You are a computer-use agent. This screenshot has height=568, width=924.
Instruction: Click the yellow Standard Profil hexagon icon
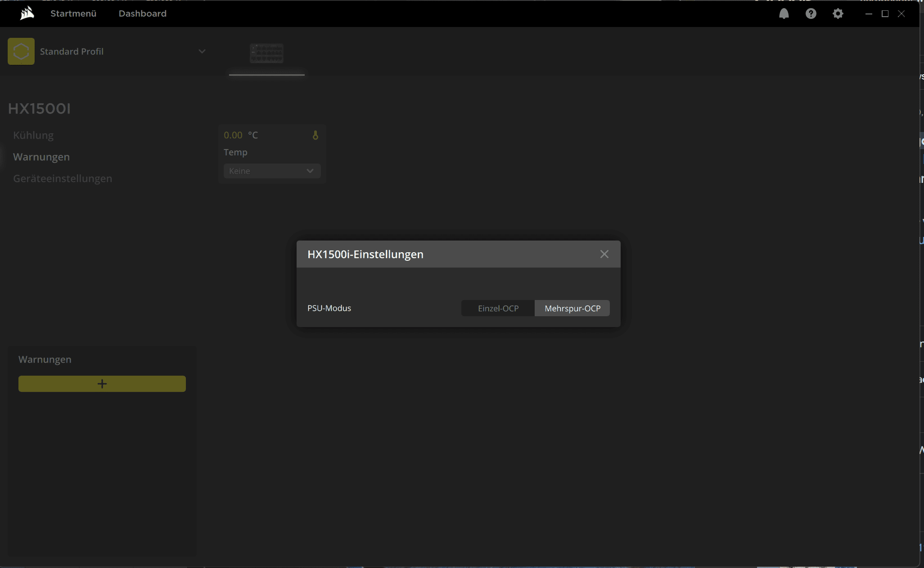21,51
